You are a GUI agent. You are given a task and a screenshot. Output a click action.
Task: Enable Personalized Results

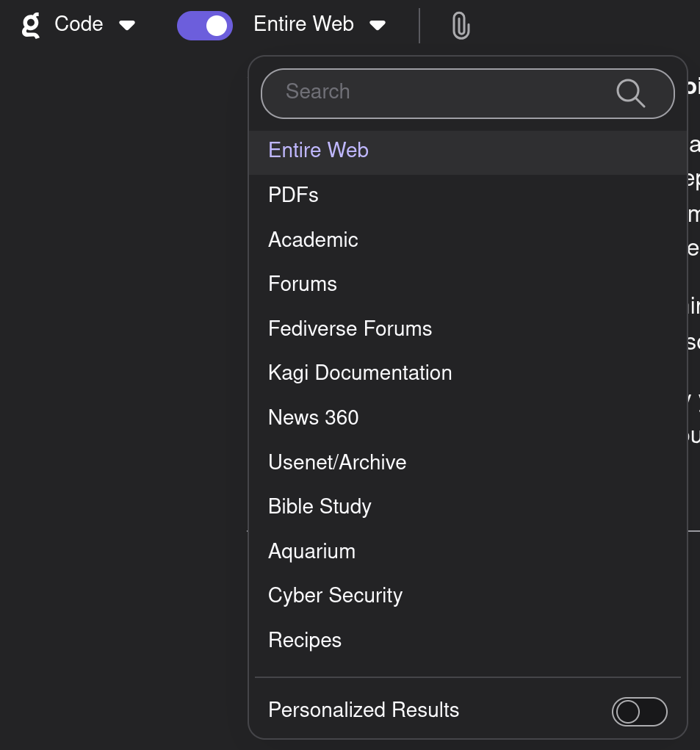639,711
